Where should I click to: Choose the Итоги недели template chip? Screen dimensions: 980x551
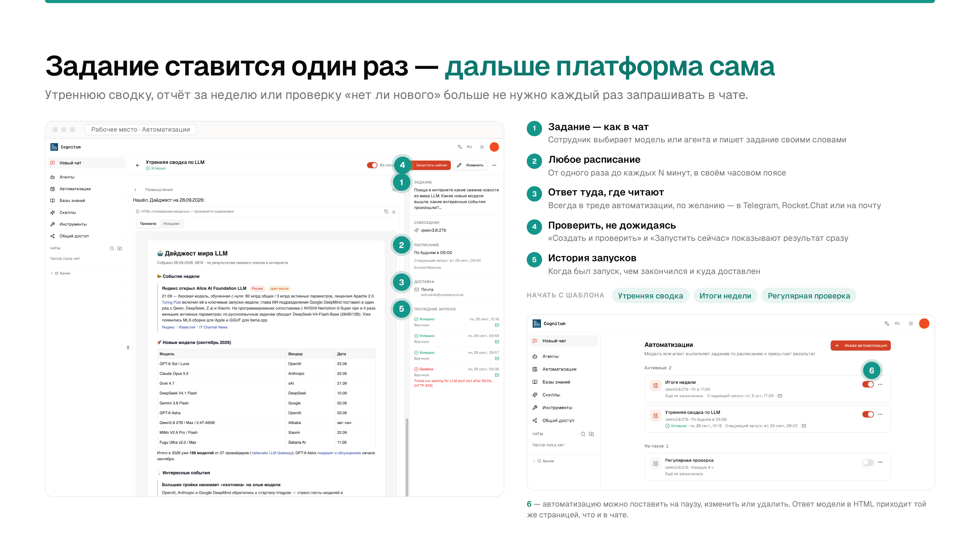tap(725, 296)
